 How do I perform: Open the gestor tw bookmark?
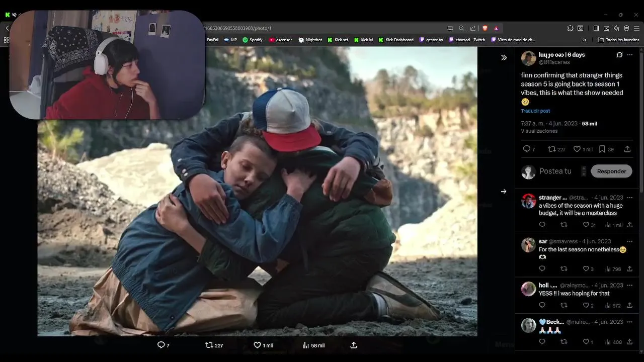point(431,40)
